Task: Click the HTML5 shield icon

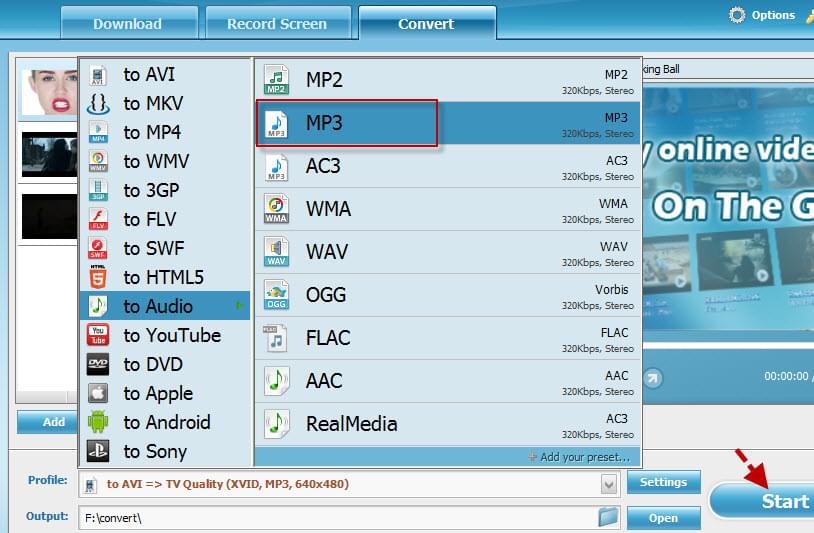Action: (x=98, y=277)
